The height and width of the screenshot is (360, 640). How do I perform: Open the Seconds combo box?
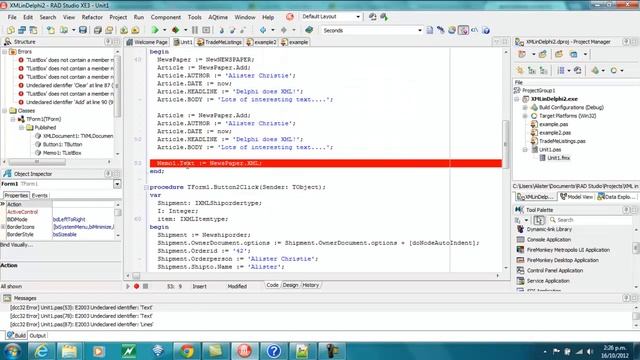[x=420, y=30]
